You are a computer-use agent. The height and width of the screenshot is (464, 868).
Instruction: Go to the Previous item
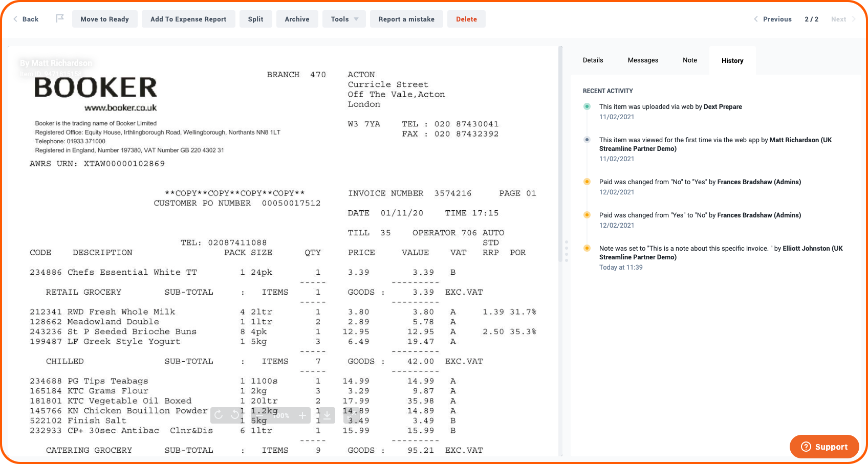(x=772, y=19)
